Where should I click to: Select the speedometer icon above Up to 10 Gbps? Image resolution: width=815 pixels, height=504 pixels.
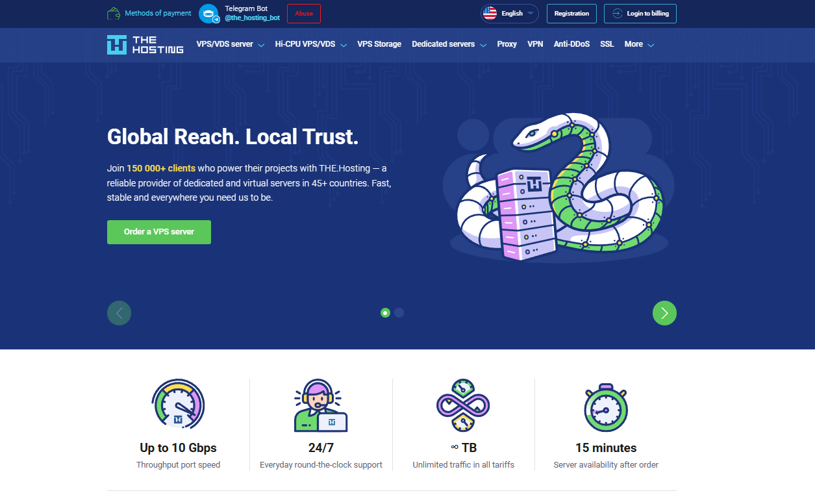(x=178, y=403)
